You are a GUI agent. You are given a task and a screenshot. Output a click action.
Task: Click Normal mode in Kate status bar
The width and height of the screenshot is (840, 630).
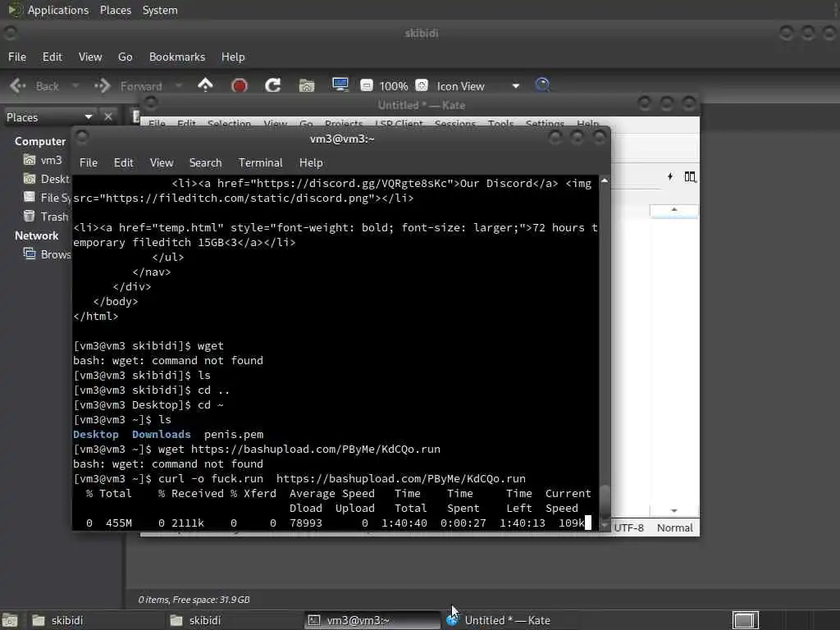tap(675, 528)
